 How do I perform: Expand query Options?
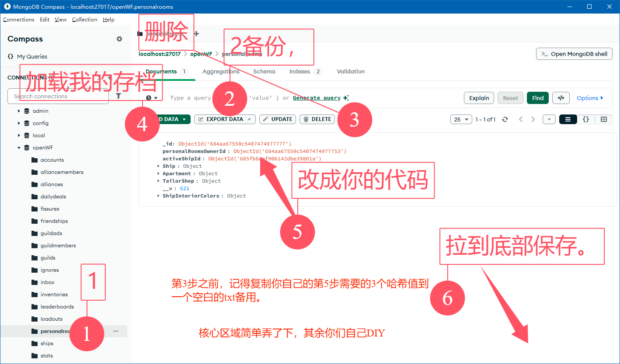(x=590, y=98)
